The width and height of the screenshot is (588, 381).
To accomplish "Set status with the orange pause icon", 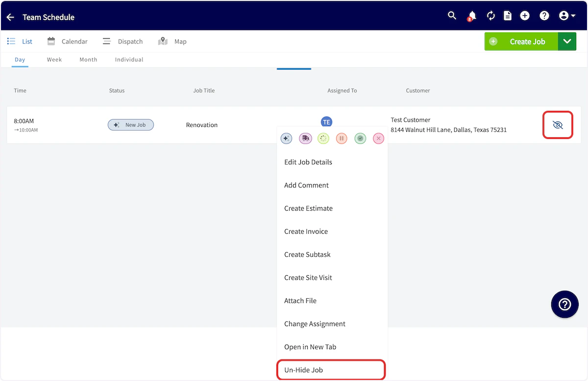I will point(342,139).
